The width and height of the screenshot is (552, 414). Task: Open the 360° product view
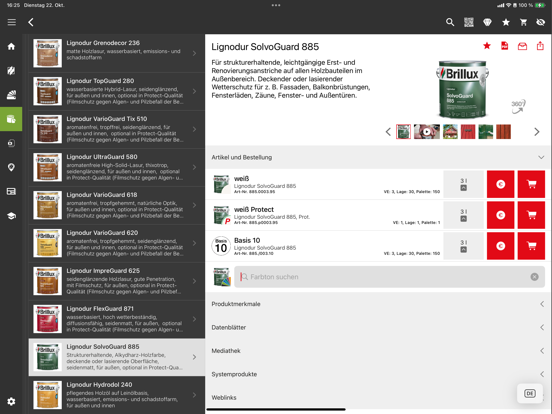(518, 107)
